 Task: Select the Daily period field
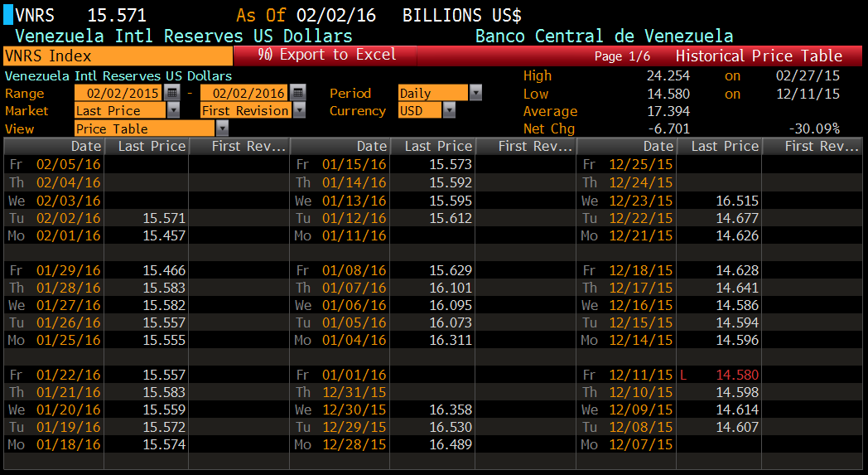[x=433, y=93]
